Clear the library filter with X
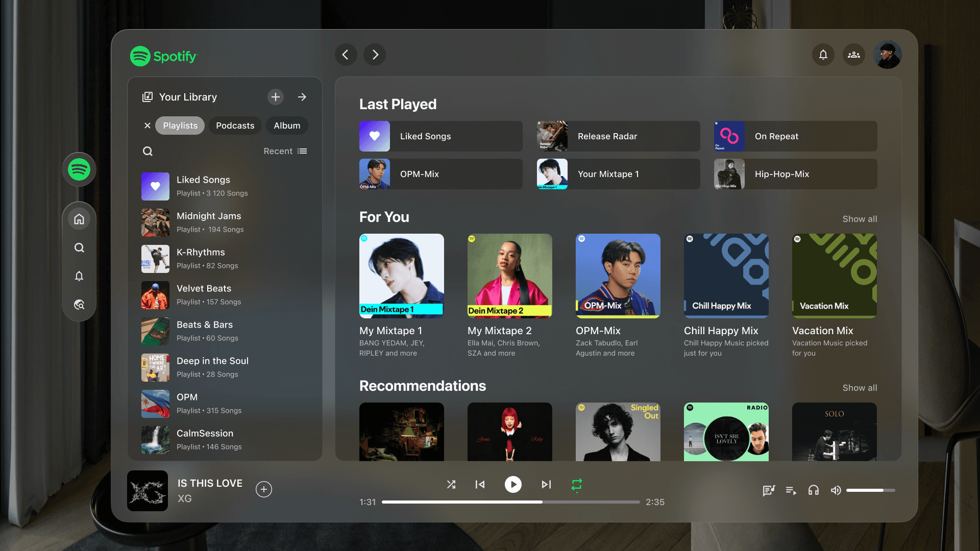This screenshot has width=980, height=551. 148,126
